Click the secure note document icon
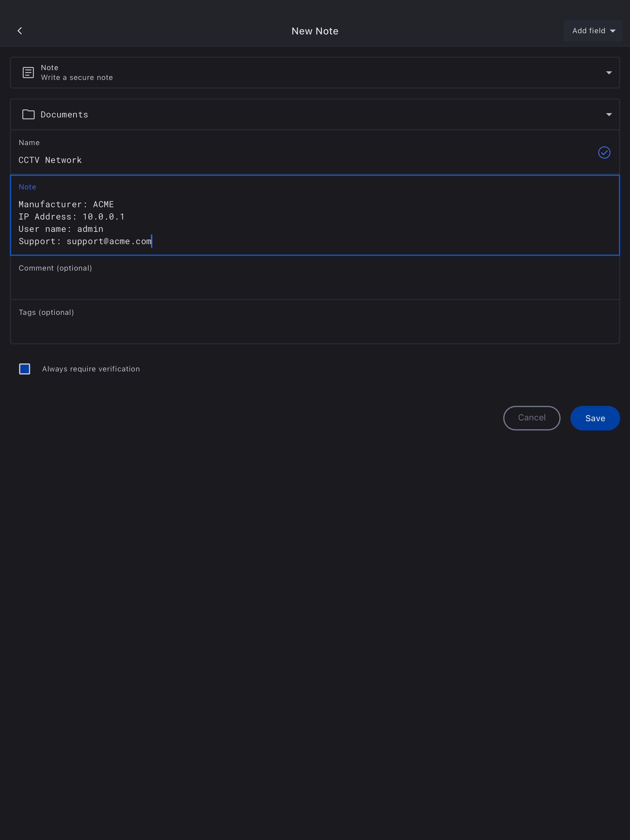The width and height of the screenshot is (630, 840). coord(28,73)
